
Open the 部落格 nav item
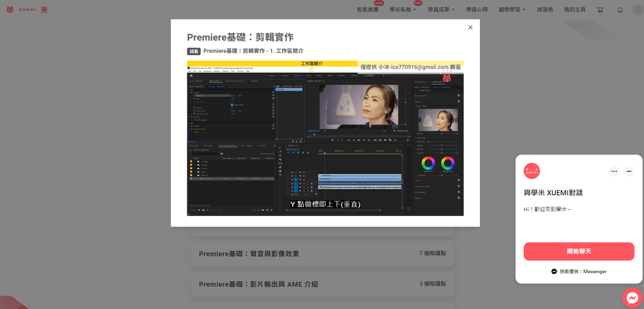click(x=545, y=10)
